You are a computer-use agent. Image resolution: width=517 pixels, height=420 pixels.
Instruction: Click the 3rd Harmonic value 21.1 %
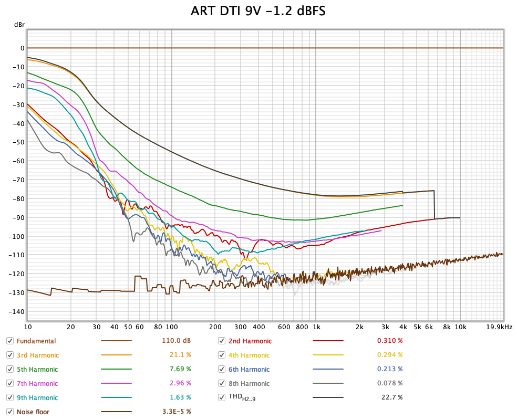pos(180,355)
